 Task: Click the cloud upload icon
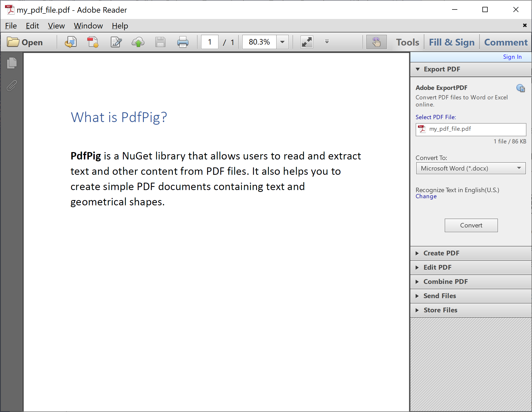(138, 42)
